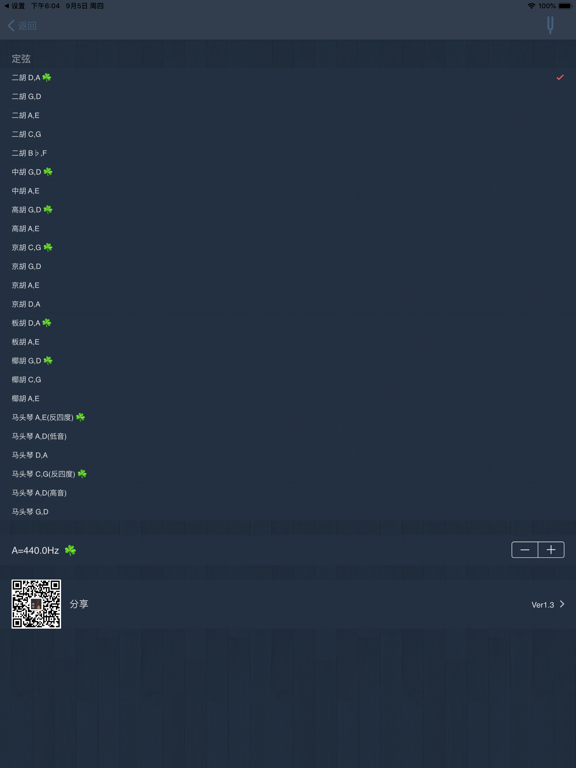Screen dimensions: 576x768
Task: Pick 马头琴 A,D(高音) tuning
Action: 288,492
